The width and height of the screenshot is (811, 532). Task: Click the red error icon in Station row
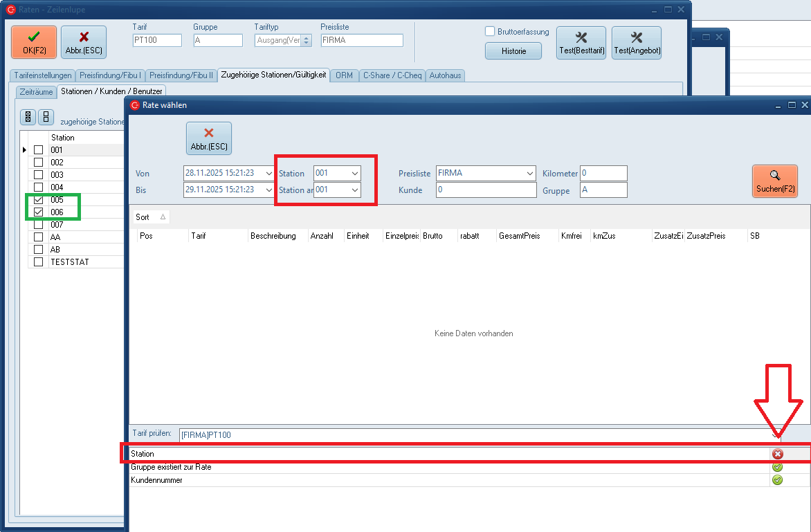coord(777,455)
